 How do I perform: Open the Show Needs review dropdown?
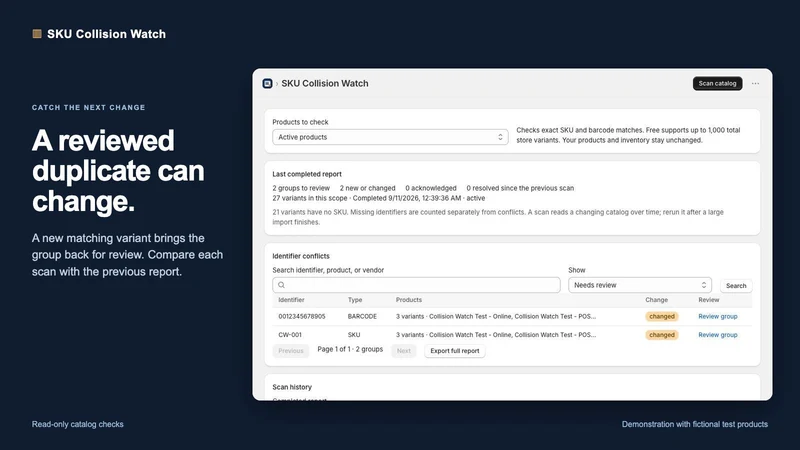pyautogui.click(x=640, y=285)
